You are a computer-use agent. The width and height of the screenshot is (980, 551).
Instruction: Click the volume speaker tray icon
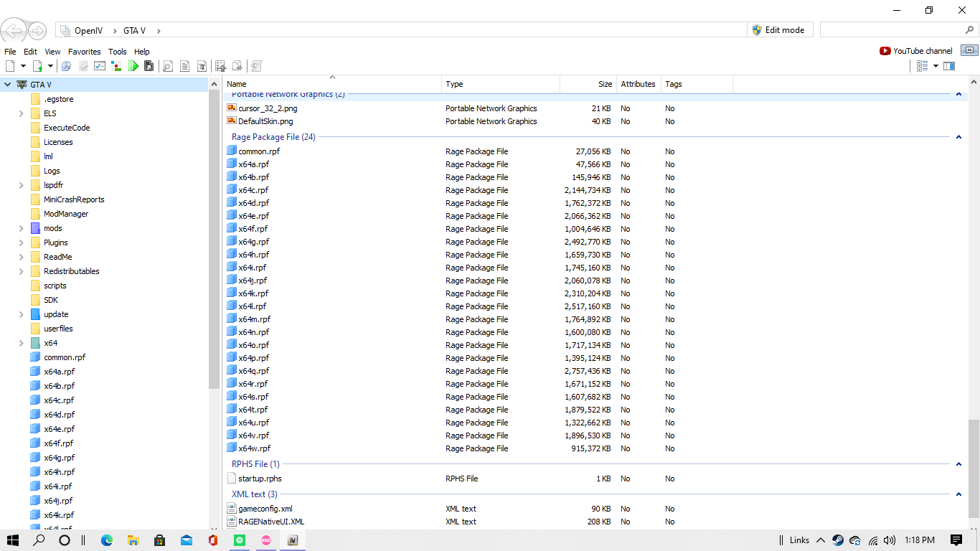pos(890,540)
